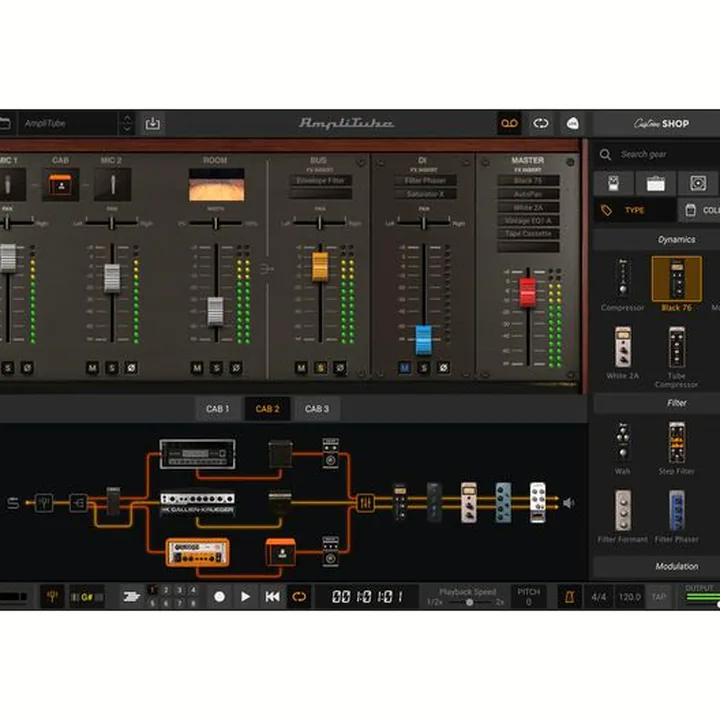The width and height of the screenshot is (720, 720).
Task: Click in the Search gear field
Action: pos(661,154)
